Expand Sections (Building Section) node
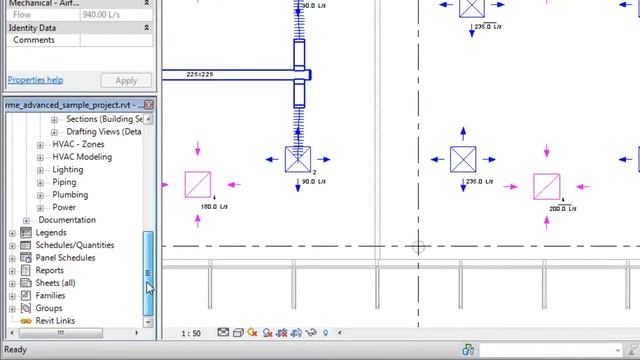640x360 pixels. click(54, 120)
